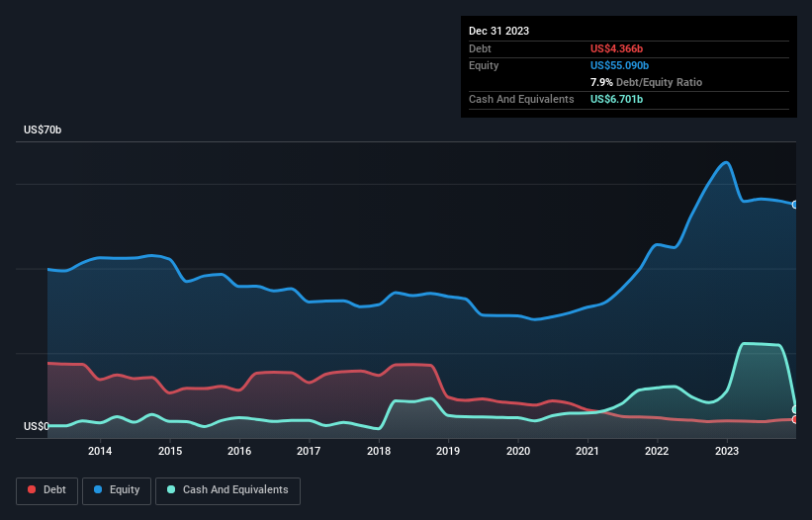Click the teal Cash endpoint marker
Viewport: 812px width, 520px height.
(795, 409)
